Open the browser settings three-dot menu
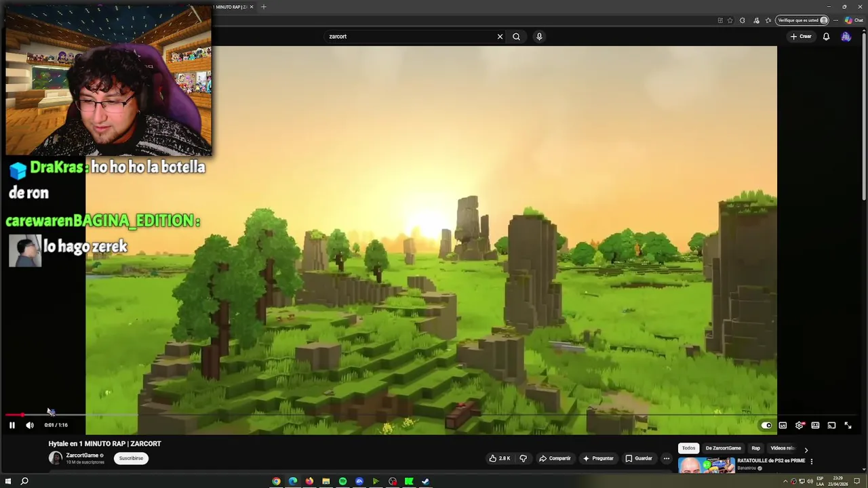The width and height of the screenshot is (868, 488). [835, 20]
